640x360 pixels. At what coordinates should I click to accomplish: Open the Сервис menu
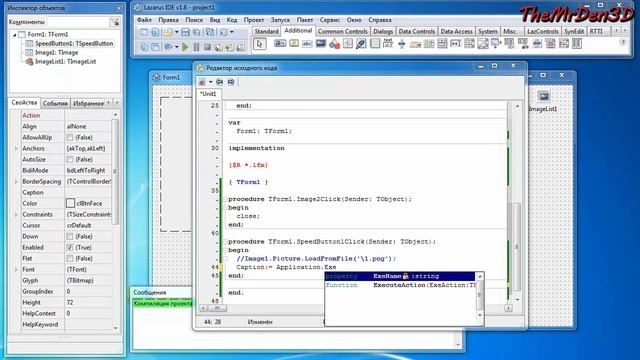[x=330, y=20]
